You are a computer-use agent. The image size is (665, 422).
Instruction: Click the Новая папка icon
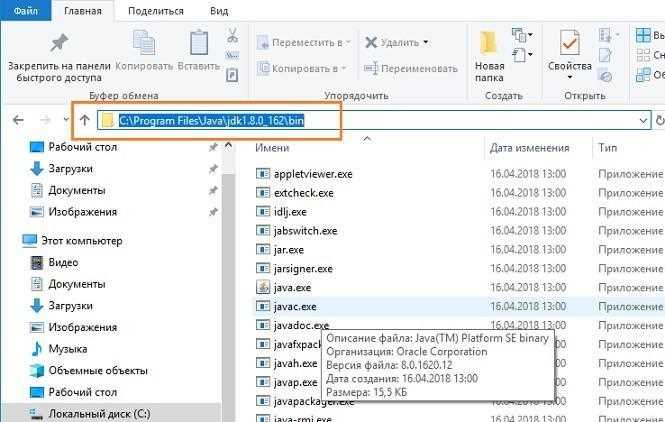489,42
